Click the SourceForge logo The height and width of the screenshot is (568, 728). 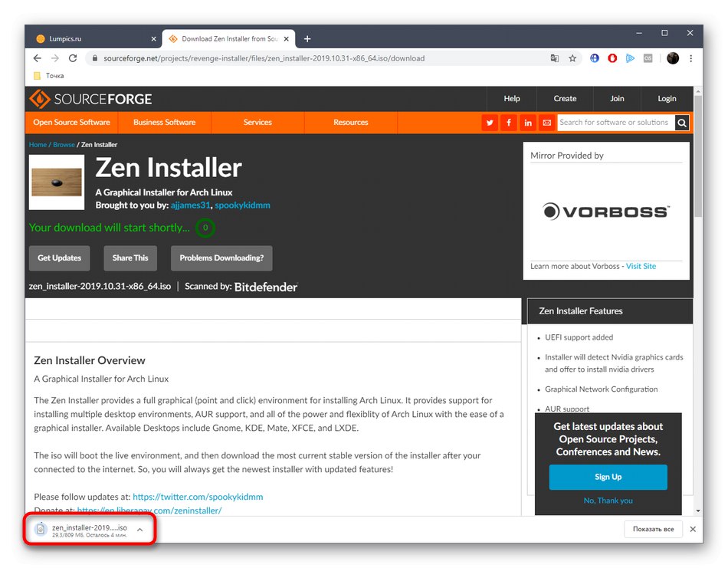click(90, 99)
